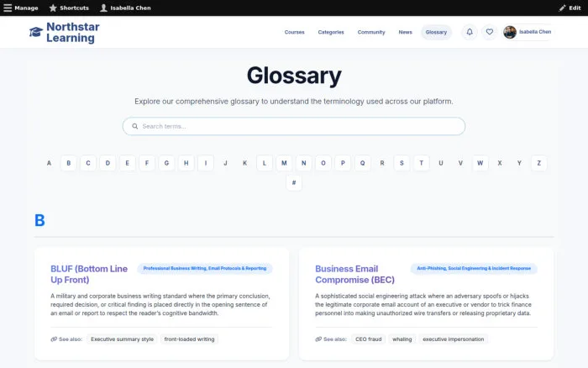Jump to letter N in alphabet
This screenshot has height=368, width=588.
pyautogui.click(x=304, y=163)
